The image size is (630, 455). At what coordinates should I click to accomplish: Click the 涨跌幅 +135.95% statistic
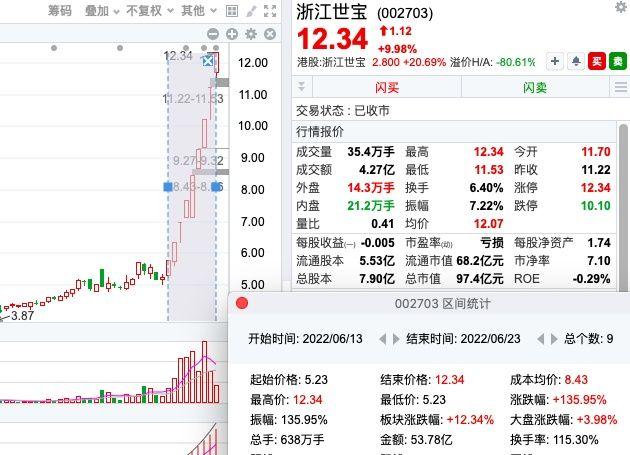coord(558,400)
